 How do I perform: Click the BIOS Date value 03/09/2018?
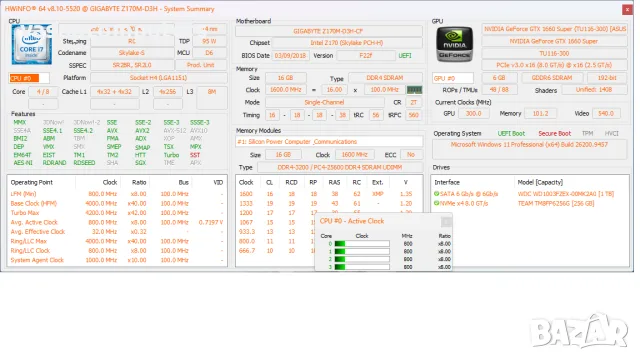290,56
